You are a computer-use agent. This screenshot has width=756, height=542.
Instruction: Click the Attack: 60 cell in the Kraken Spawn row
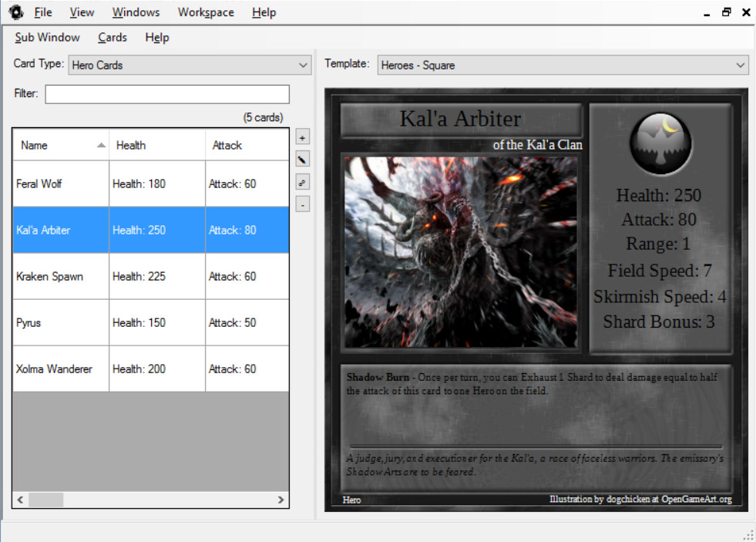point(247,276)
